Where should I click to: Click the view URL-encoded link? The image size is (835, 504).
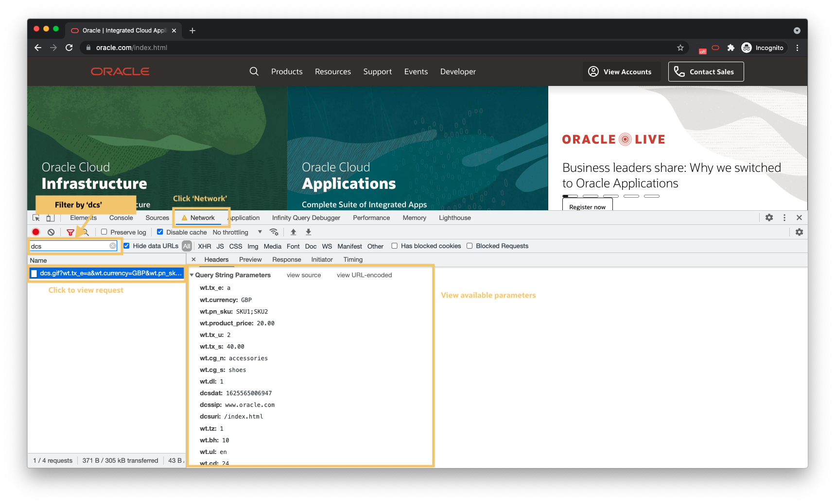point(364,275)
